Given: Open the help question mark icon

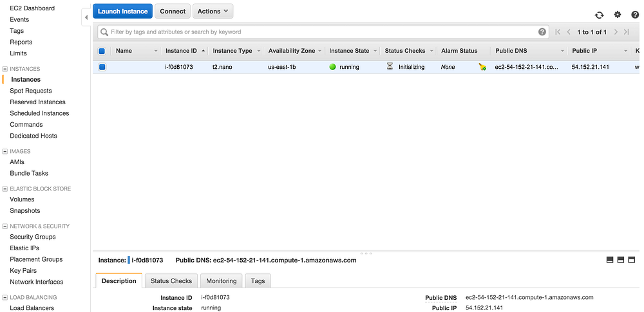Looking at the screenshot, I should pos(635,15).
